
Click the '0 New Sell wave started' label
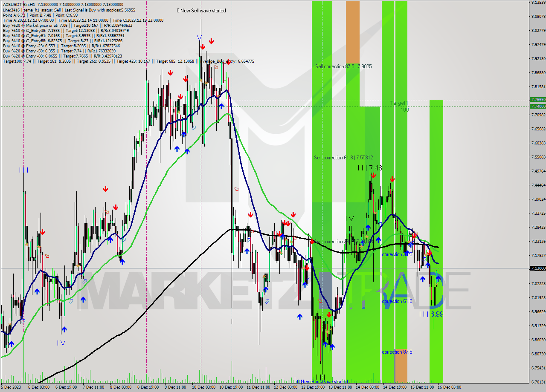click(201, 11)
